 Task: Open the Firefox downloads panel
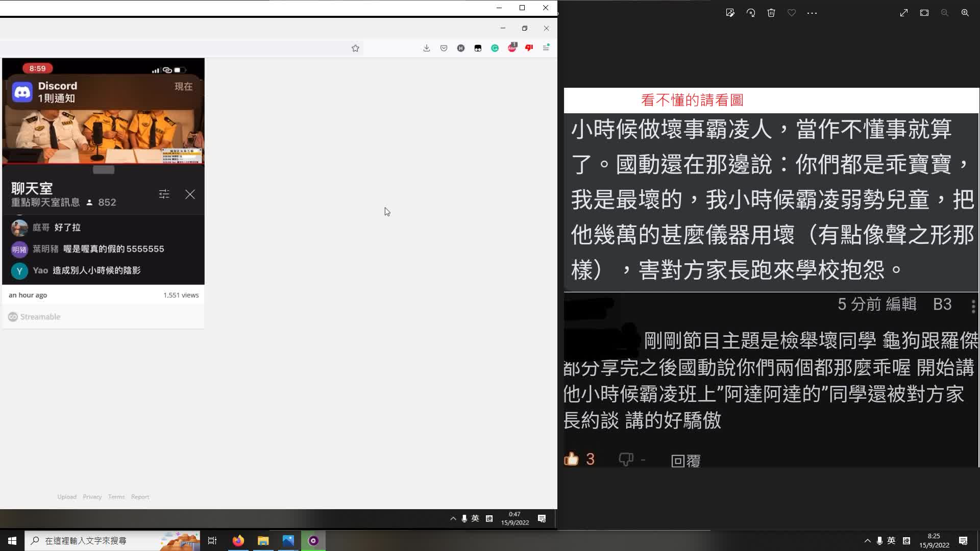point(426,47)
